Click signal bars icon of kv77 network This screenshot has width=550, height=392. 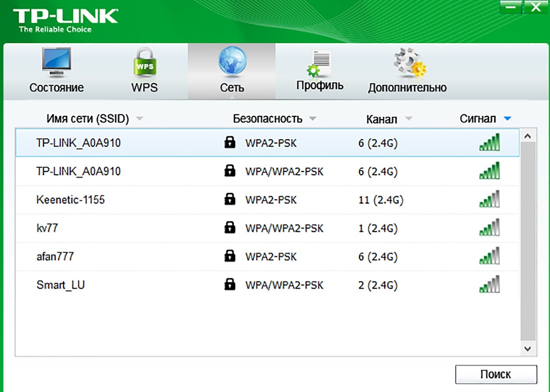pyautogui.click(x=489, y=228)
